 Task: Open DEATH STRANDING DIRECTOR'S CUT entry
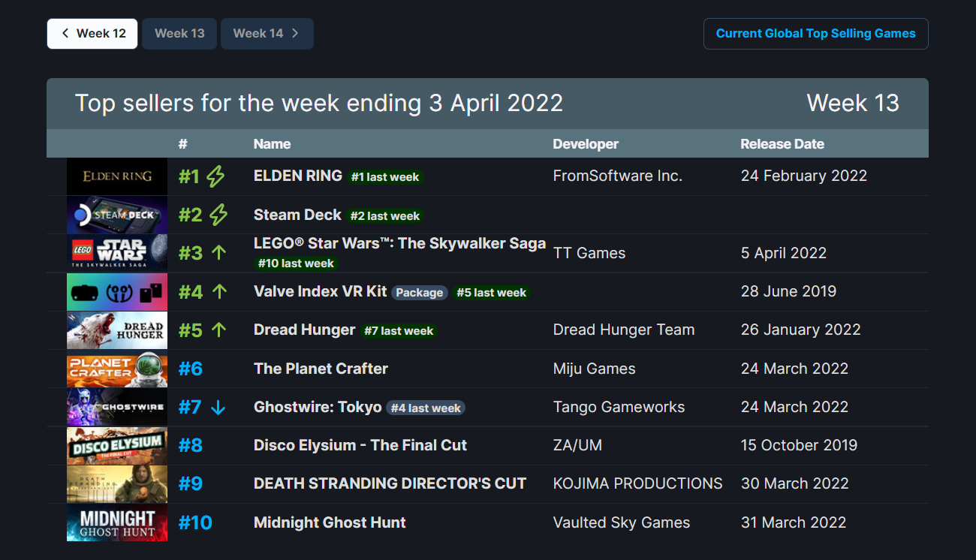click(390, 483)
